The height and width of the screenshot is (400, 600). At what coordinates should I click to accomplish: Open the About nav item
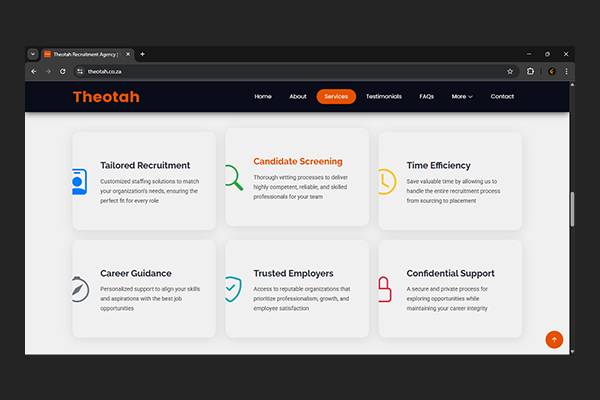(x=298, y=96)
